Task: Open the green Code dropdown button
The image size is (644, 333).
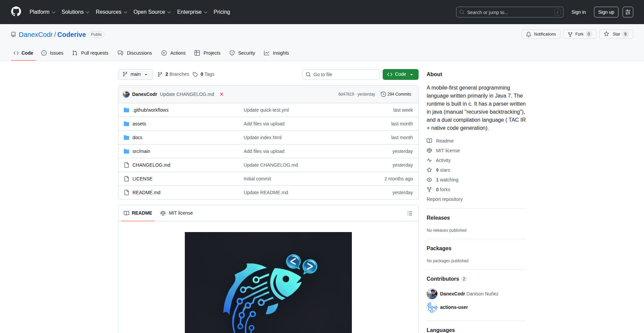Action: click(x=400, y=74)
